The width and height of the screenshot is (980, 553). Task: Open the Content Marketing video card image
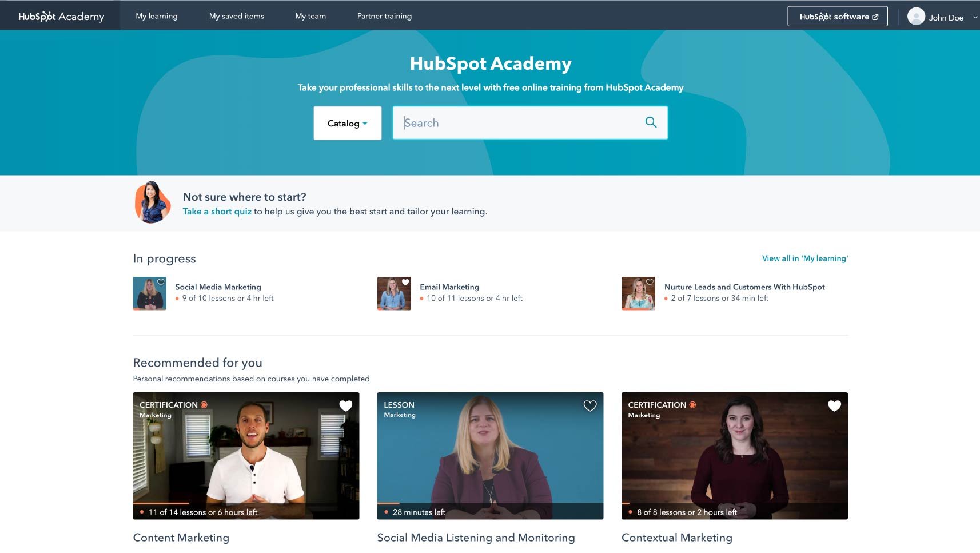pyautogui.click(x=246, y=456)
